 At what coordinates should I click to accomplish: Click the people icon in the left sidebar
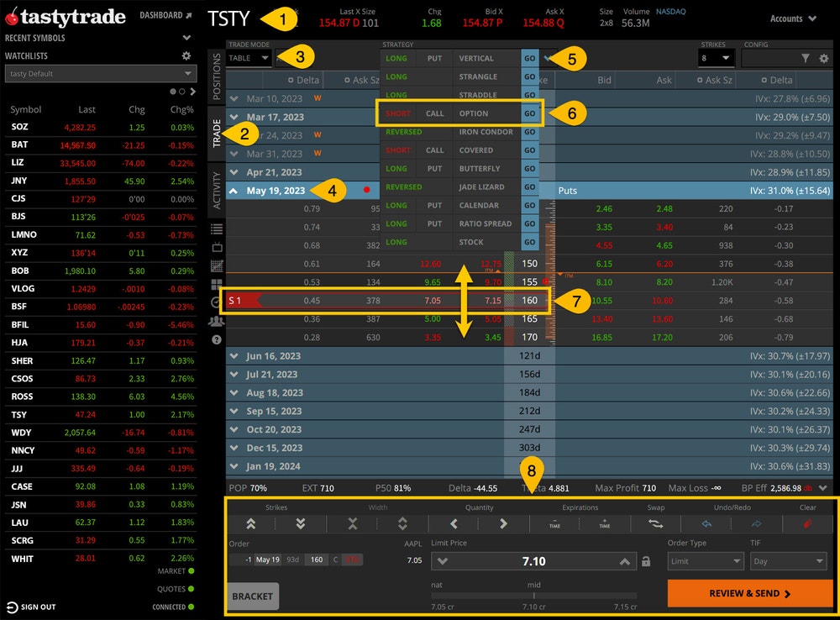click(x=216, y=322)
